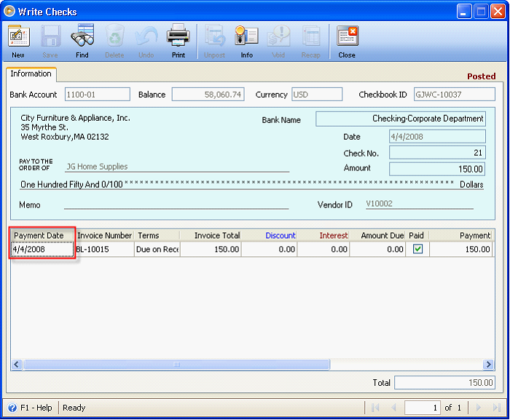The image size is (510, 420).
Task: Select the Payment cell 150.00
Action: pos(460,250)
